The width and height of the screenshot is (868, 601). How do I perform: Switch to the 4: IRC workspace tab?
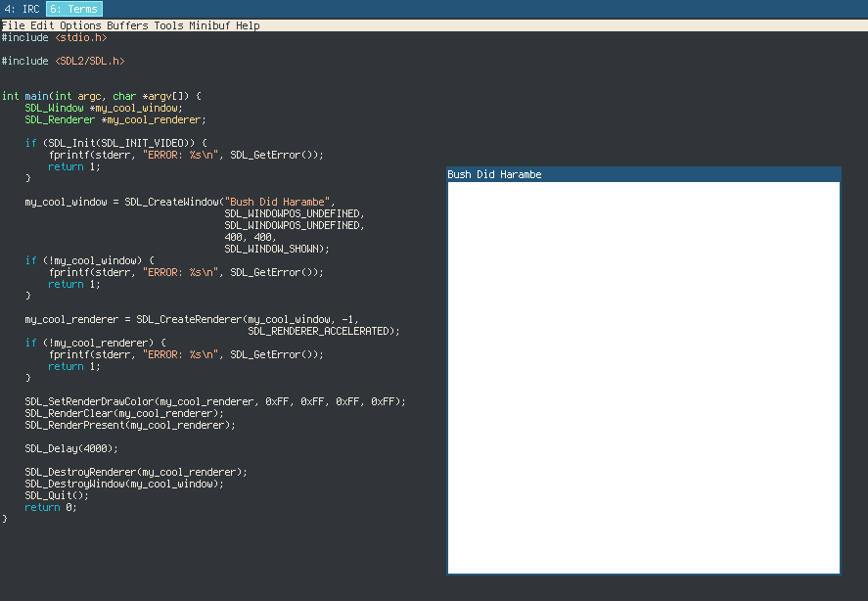coord(22,9)
